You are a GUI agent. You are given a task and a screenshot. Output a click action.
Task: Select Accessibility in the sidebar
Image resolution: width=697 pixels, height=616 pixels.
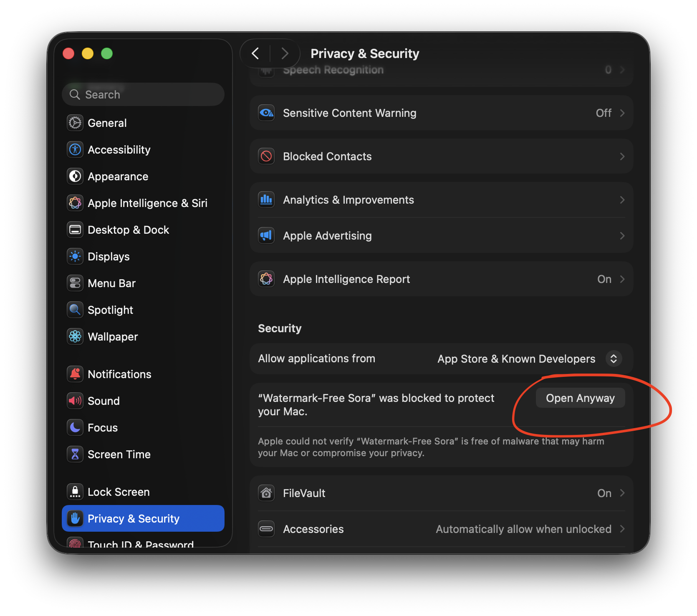click(x=143, y=149)
